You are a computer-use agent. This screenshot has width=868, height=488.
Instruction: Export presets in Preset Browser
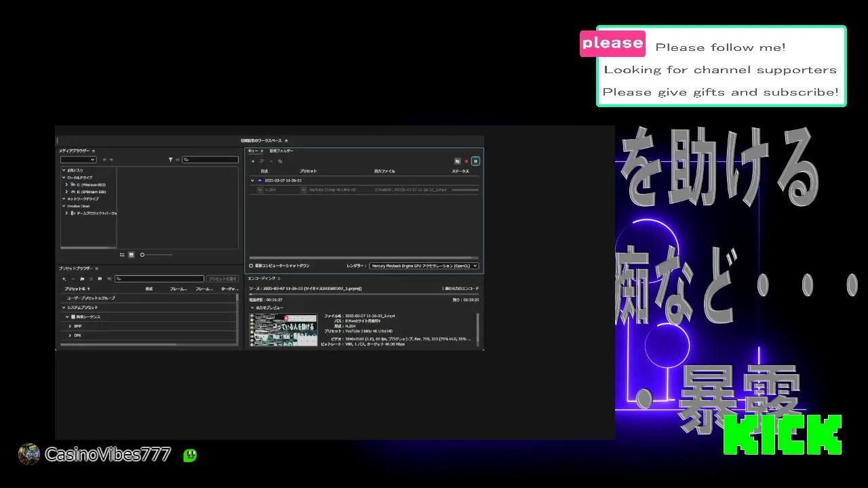[x=109, y=279]
